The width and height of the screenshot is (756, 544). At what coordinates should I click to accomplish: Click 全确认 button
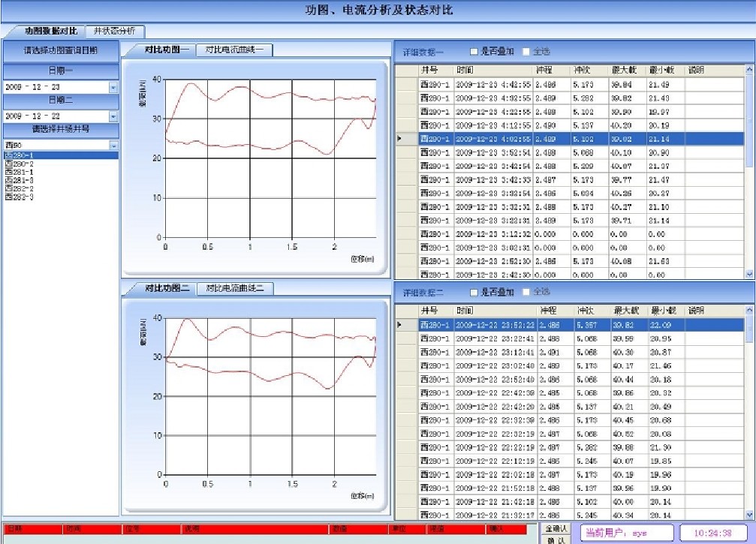pos(556,528)
